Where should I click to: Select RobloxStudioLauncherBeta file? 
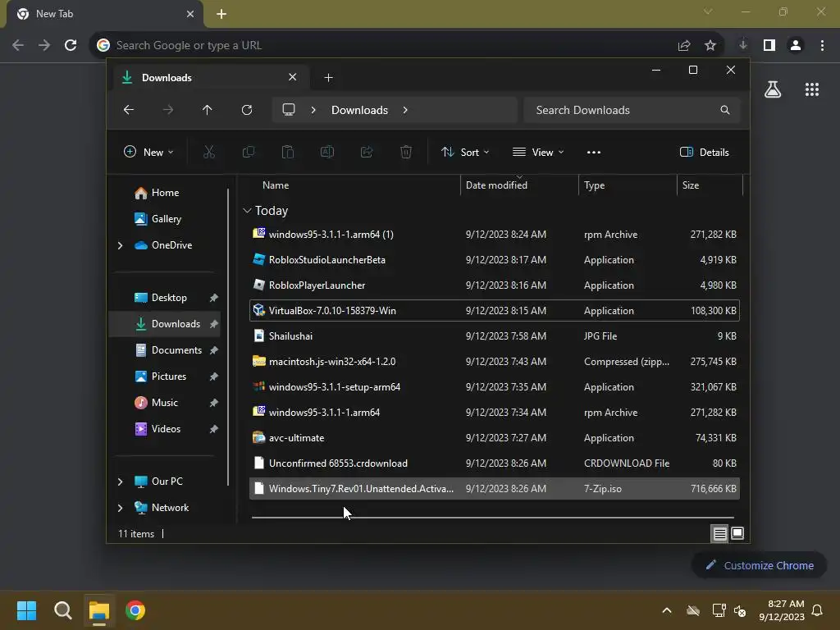[x=495, y=260]
